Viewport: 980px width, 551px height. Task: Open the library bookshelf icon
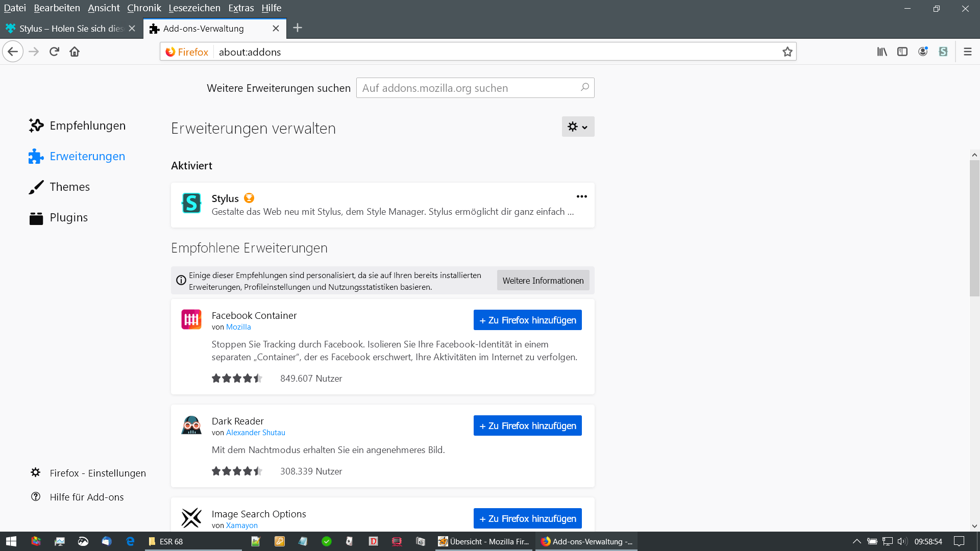881,52
